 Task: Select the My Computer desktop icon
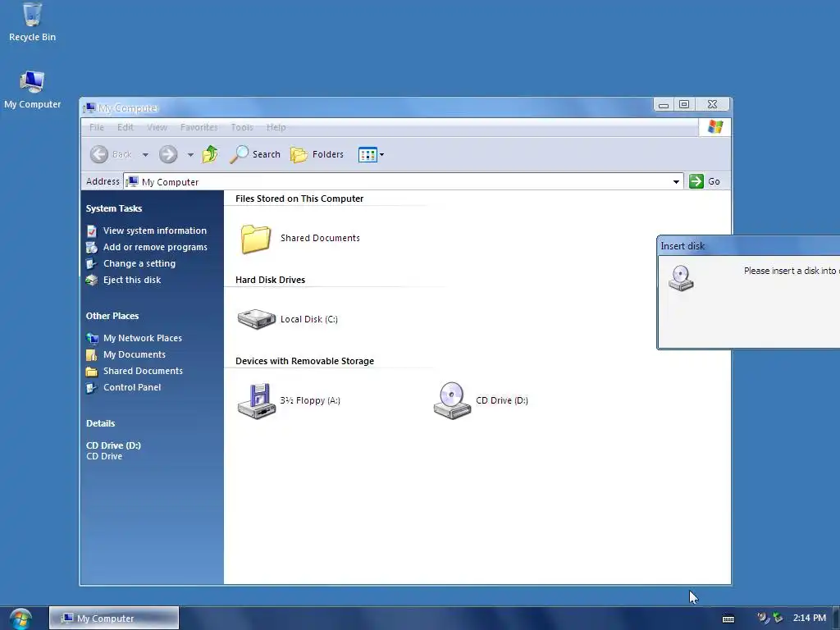[32, 90]
